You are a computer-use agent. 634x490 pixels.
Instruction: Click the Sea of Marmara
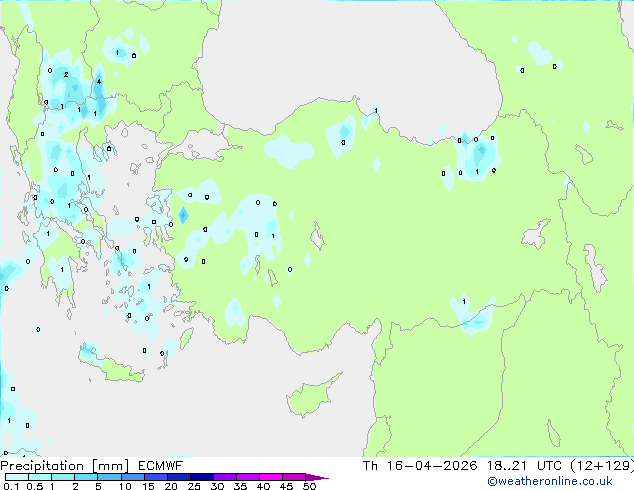click(x=205, y=147)
